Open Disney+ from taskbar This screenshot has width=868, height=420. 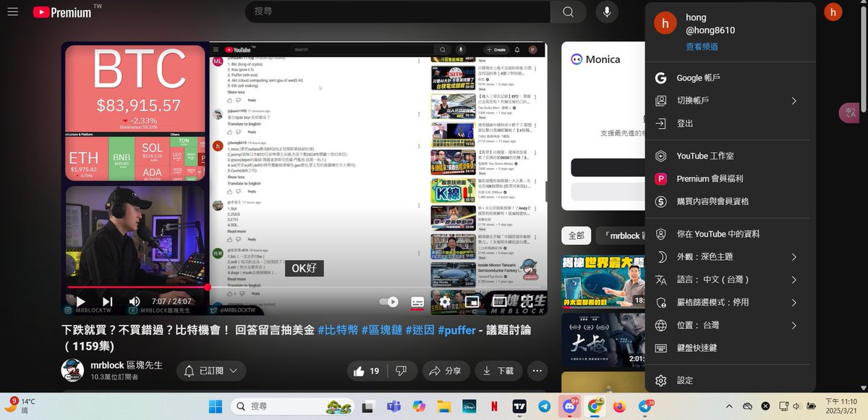pyautogui.click(x=469, y=406)
